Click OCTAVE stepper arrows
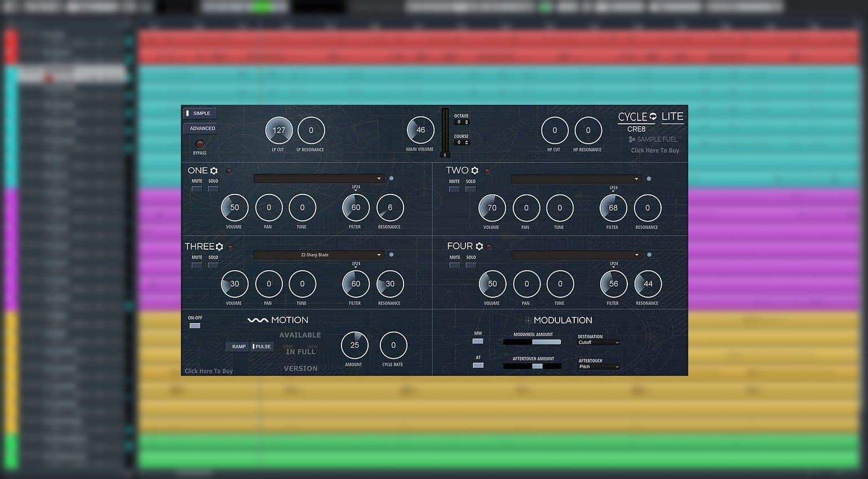The image size is (868, 479). [467, 122]
